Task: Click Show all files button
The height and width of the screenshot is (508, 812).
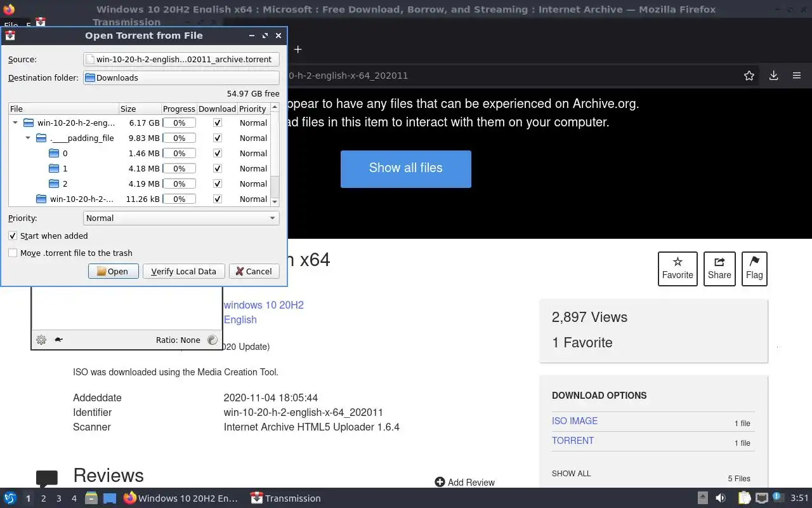Action: [406, 169]
